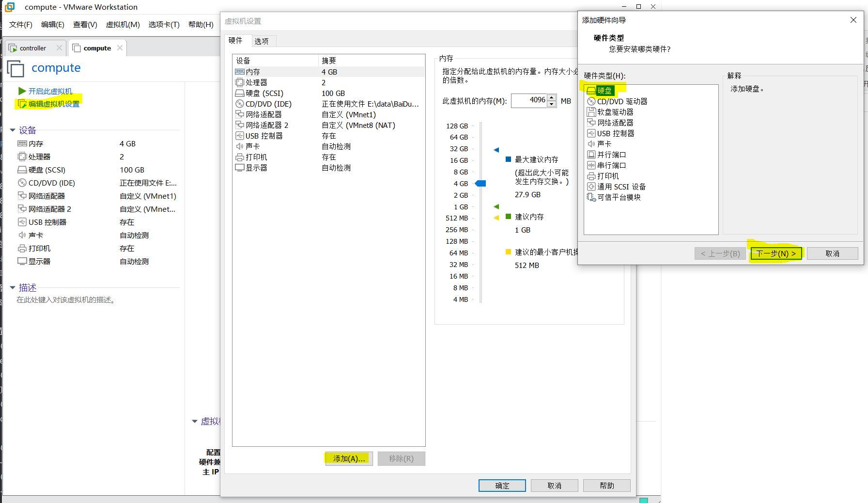Select 硬盘 icon in hardware type list
This screenshot has width=868, height=503.
click(x=591, y=91)
